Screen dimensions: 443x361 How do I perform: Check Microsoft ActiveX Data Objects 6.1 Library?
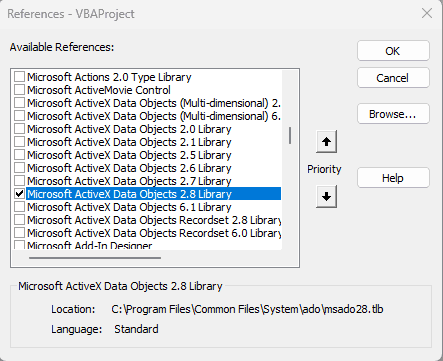[19, 207]
